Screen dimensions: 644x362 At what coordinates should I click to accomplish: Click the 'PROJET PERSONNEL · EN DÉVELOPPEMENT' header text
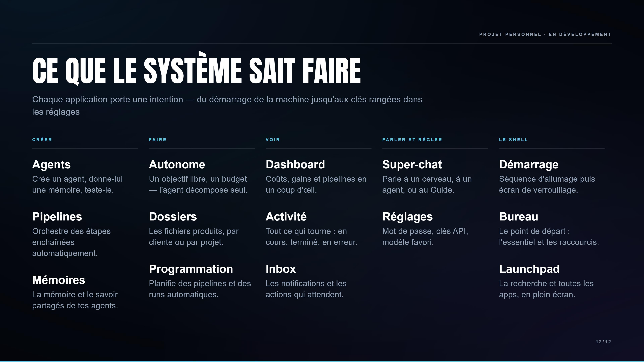point(545,35)
